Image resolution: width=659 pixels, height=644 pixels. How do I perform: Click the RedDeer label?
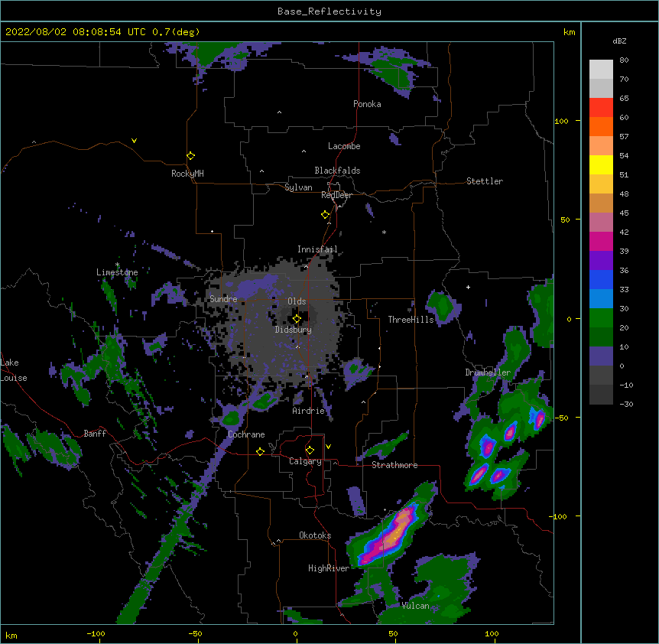pos(336,195)
